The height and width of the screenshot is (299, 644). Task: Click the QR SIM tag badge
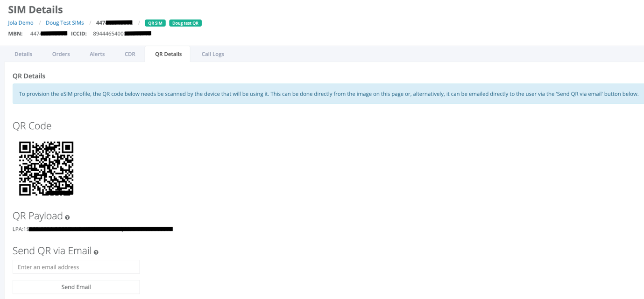pos(155,23)
